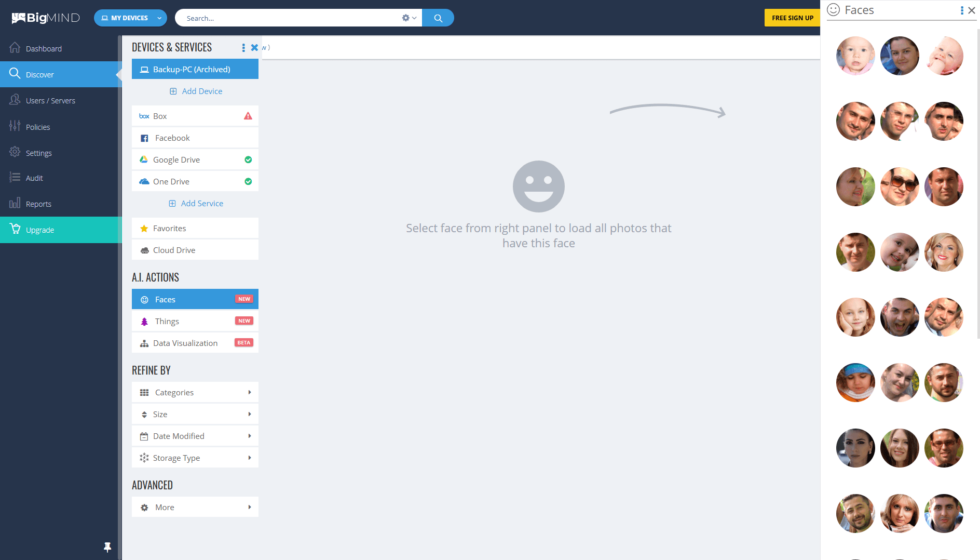
Task: Open the Dashboard from the sidebar
Action: click(x=43, y=48)
